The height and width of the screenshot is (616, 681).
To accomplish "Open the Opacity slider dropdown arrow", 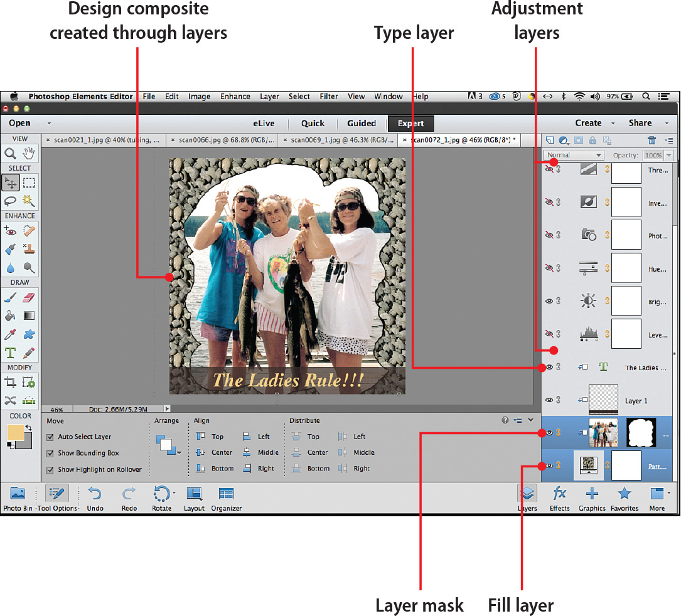I will tap(669, 156).
